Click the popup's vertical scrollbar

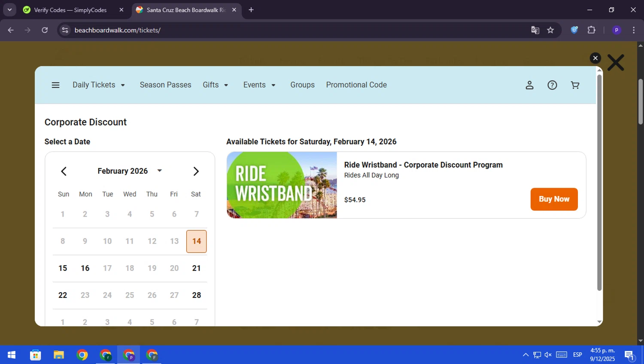[599, 183]
